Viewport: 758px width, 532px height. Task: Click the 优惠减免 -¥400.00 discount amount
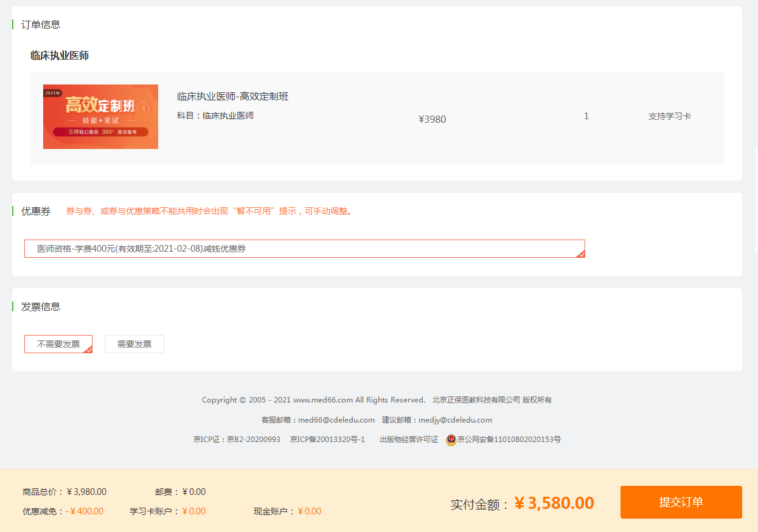click(x=85, y=511)
